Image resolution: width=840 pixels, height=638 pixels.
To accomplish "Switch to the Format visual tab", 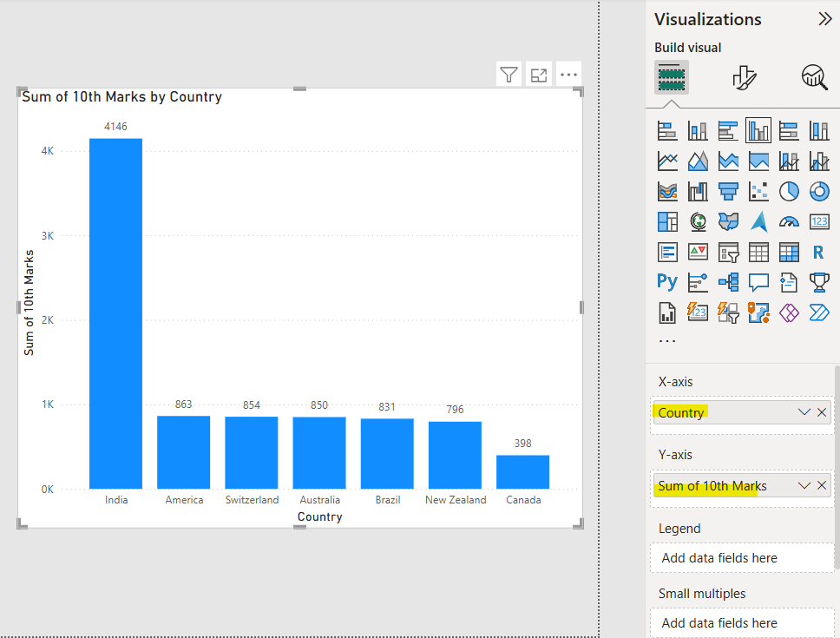I will (744, 78).
